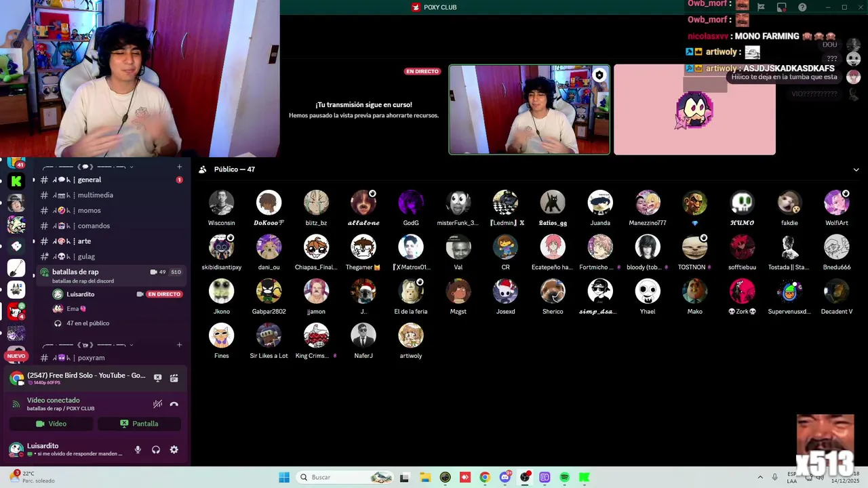Click NaferJ audience avatar
Viewport: 868px width, 488px height.
tap(363, 335)
